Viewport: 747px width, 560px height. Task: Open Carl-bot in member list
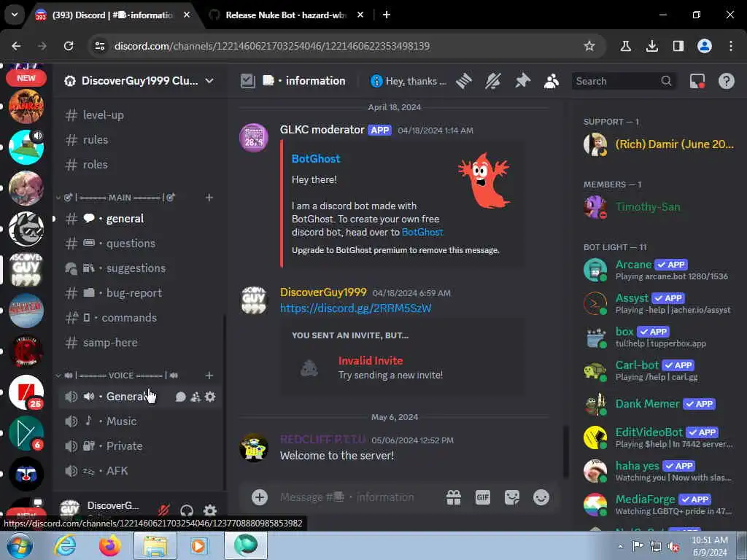(x=659, y=370)
